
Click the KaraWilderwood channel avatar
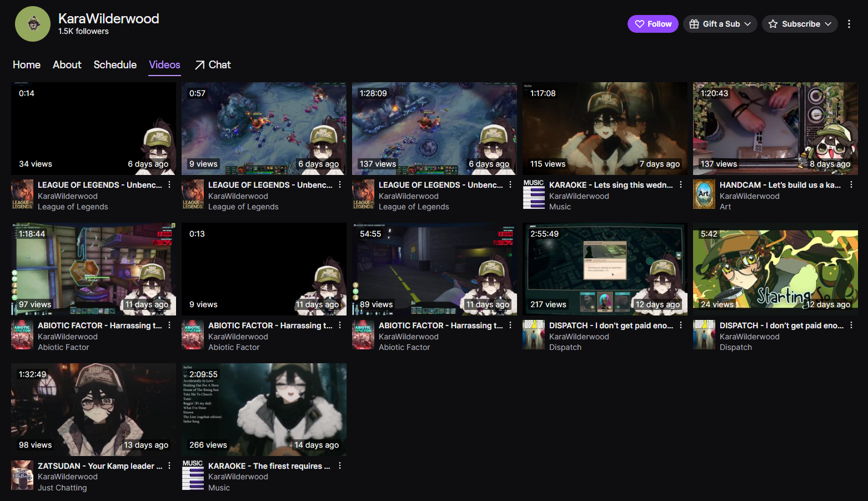tap(33, 24)
